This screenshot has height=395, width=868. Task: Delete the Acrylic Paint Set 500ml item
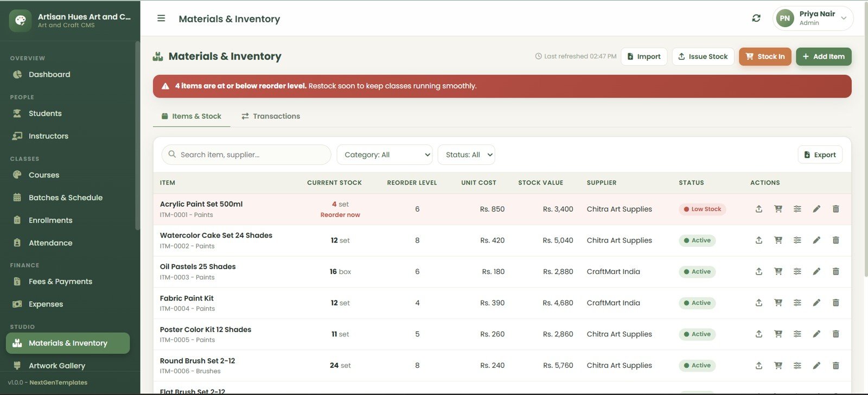click(836, 209)
